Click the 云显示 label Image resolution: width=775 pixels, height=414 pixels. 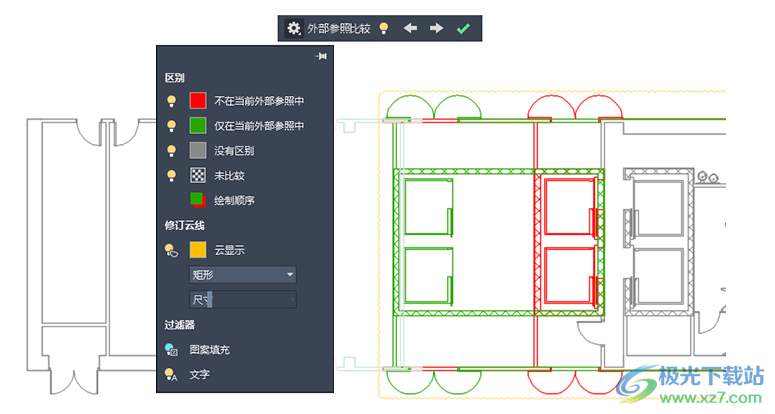pyautogui.click(x=229, y=250)
